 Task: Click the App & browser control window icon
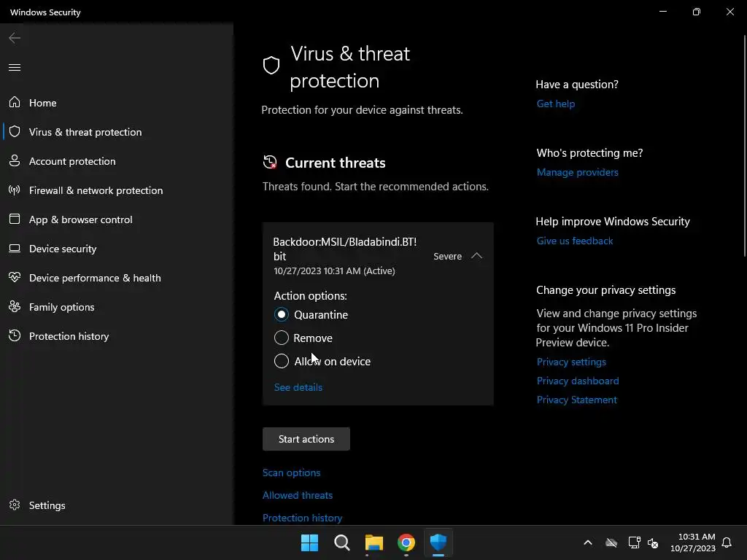pyautogui.click(x=15, y=219)
